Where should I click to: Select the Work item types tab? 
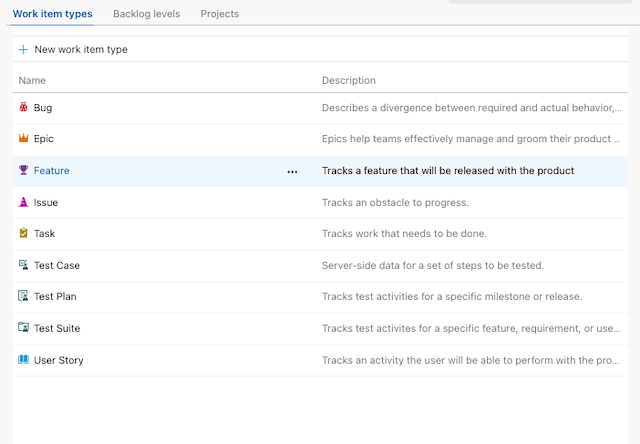(x=52, y=14)
